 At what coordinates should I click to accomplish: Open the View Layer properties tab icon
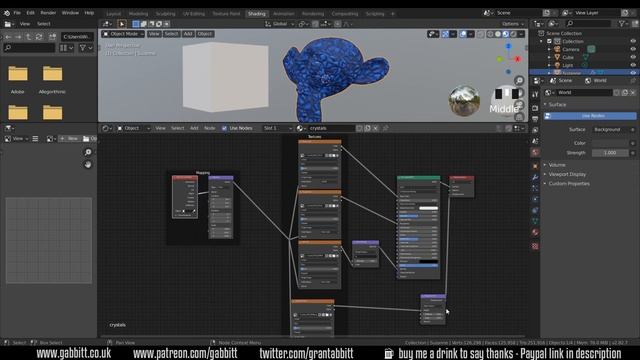coord(535,130)
